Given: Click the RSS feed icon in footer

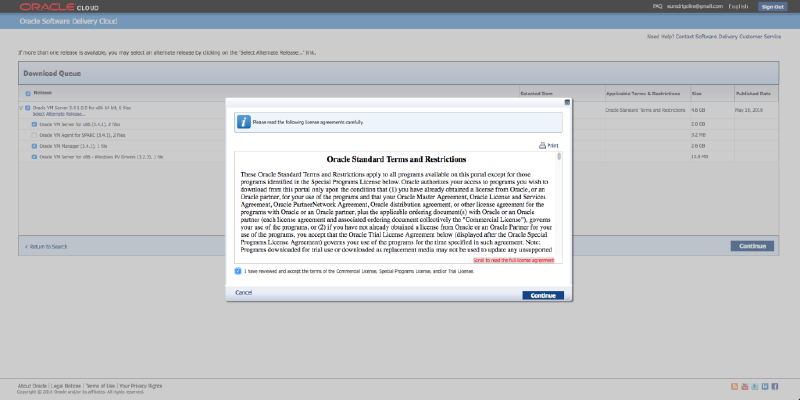Looking at the screenshot, I should [x=733, y=386].
